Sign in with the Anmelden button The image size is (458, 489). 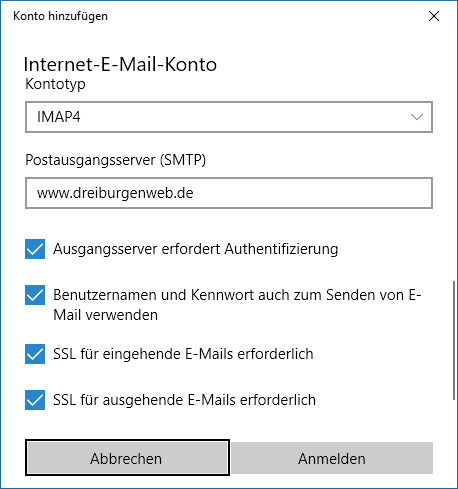pyautogui.click(x=332, y=458)
